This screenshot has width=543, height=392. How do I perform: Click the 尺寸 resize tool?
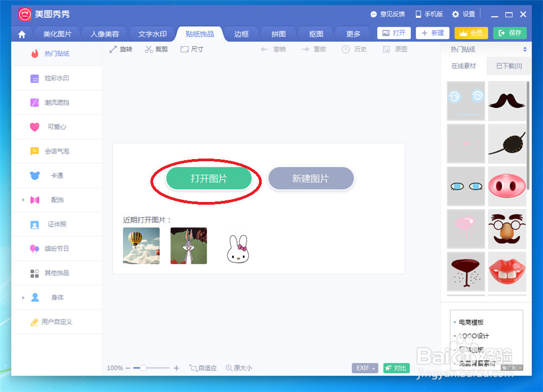pyautogui.click(x=192, y=49)
